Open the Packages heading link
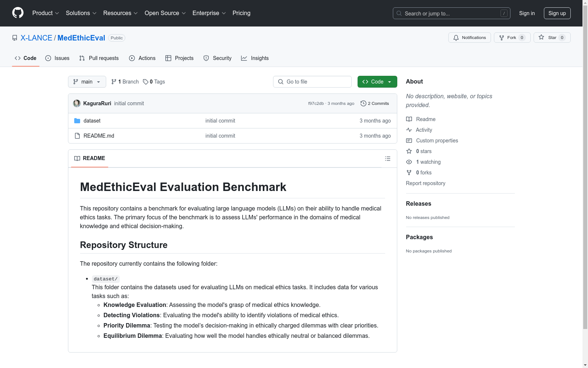This screenshot has width=588, height=368. (419, 237)
